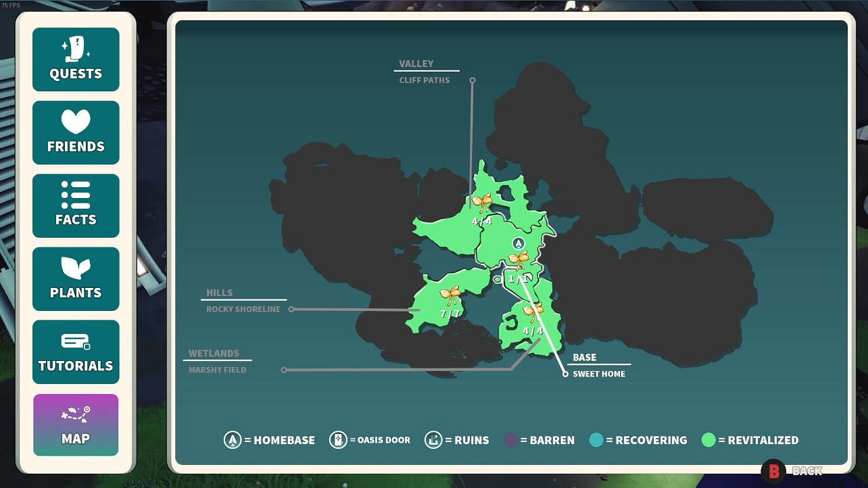The height and width of the screenshot is (488, 868).
Task: Open the Plants leaf tab
Action: pyautogui.click(x=76, y=278)
